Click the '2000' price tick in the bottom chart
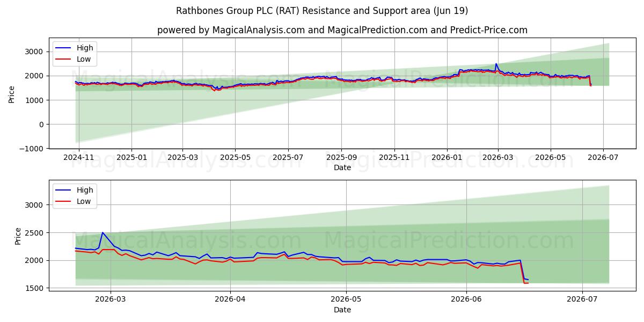Viewport: 644px width, 322px height. 35,260
